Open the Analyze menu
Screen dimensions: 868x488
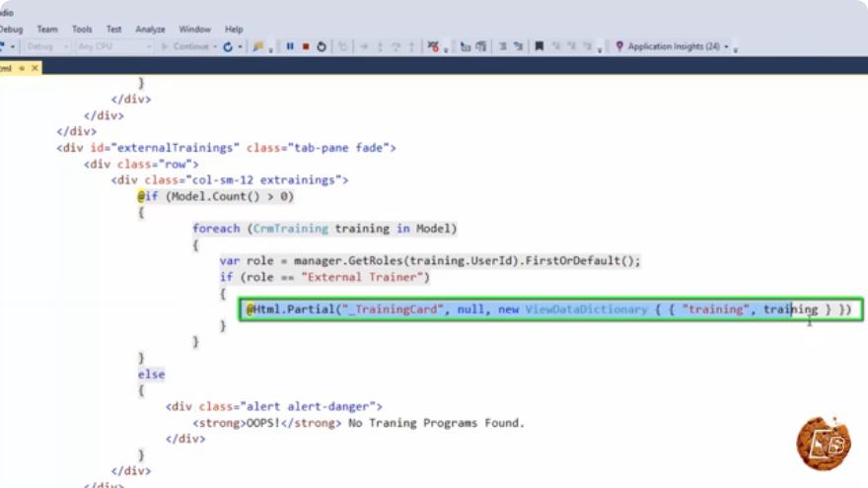[x=150, y=30]
